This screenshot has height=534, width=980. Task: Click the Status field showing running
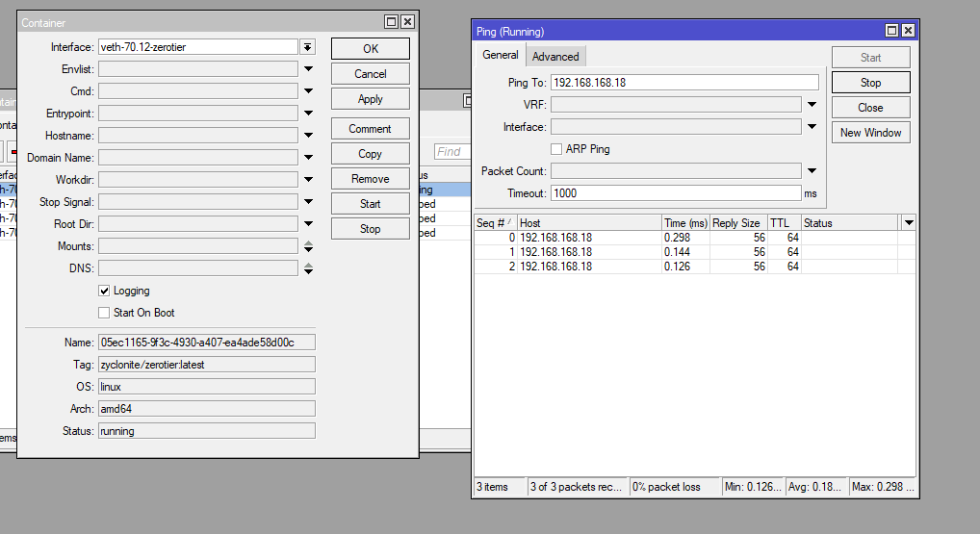click(x=206, y=431)
